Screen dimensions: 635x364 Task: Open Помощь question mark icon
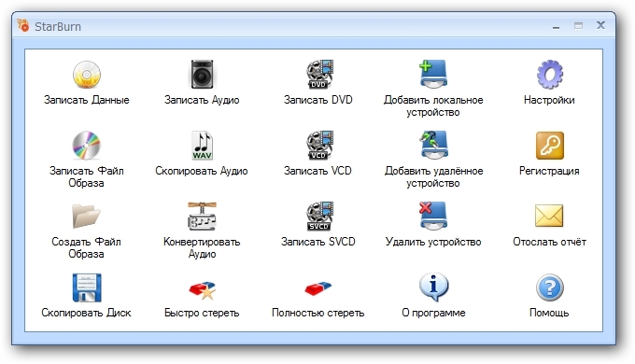tap(549, 287)
